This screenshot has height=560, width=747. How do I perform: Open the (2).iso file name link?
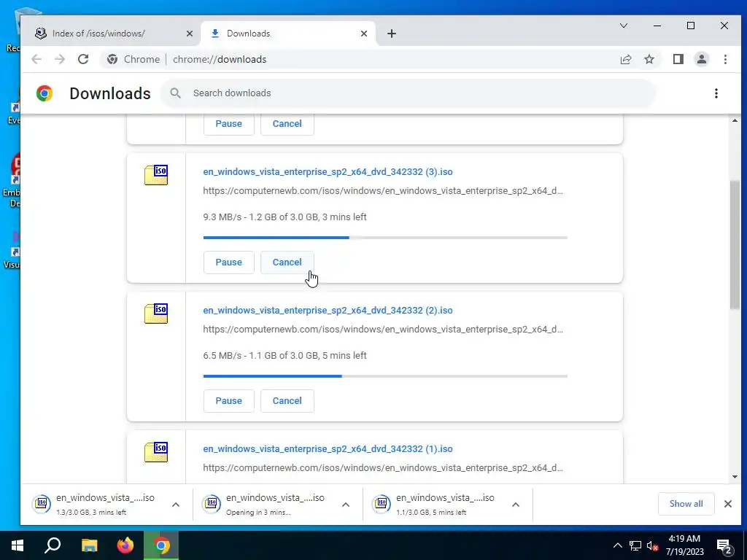(x=328, y=311)
